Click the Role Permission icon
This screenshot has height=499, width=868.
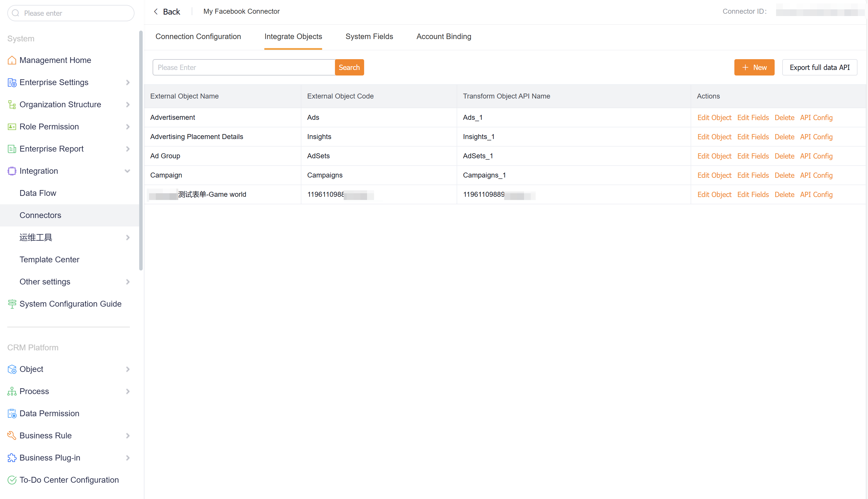(12, 127)
